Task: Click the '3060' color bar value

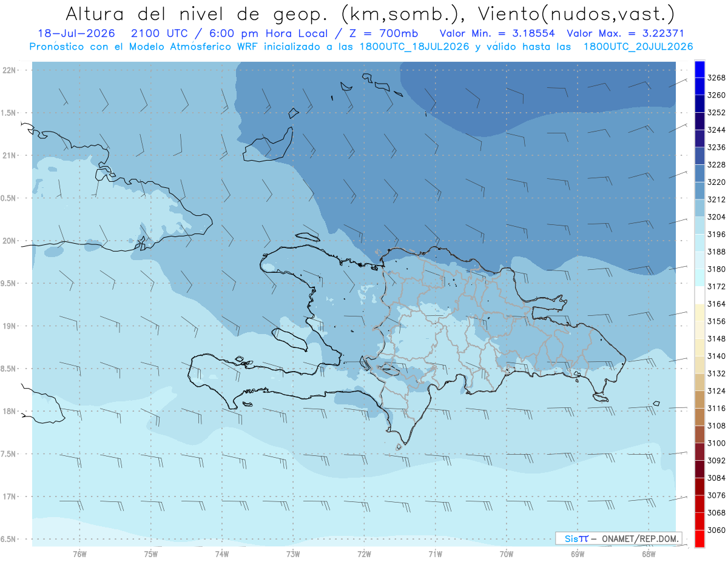Action: point(716,530)
